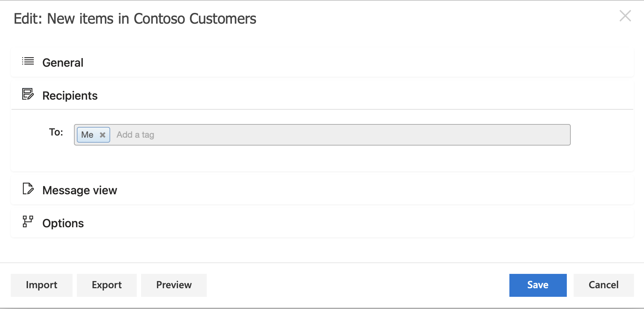Save the alert settings

click(538, 285)
